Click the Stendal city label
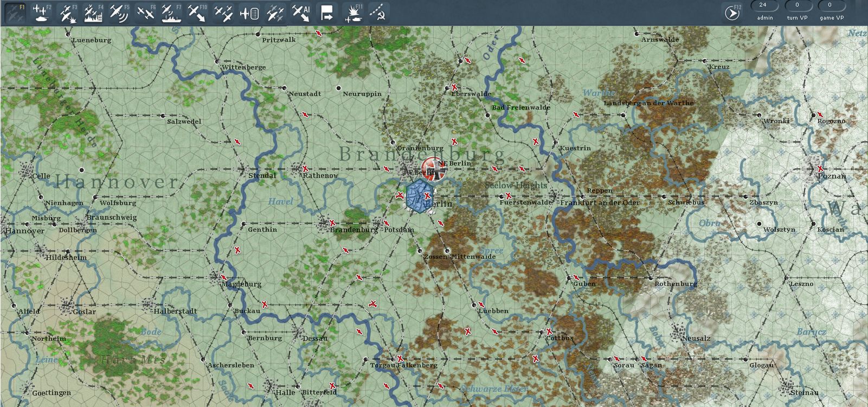868x407 pixels. pos(262,175)
